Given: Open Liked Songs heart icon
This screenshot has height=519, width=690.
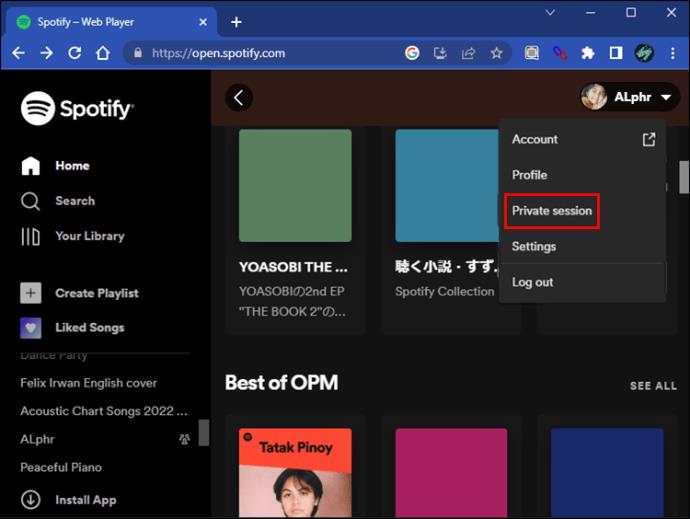Looking at the screenshot, I should (x=31, y=328).
